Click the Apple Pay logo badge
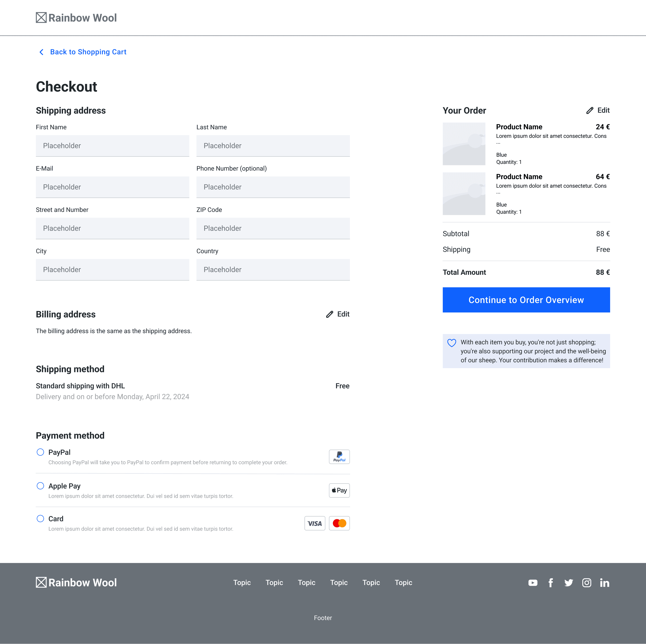Screen dimensions: 646x644 339,490
